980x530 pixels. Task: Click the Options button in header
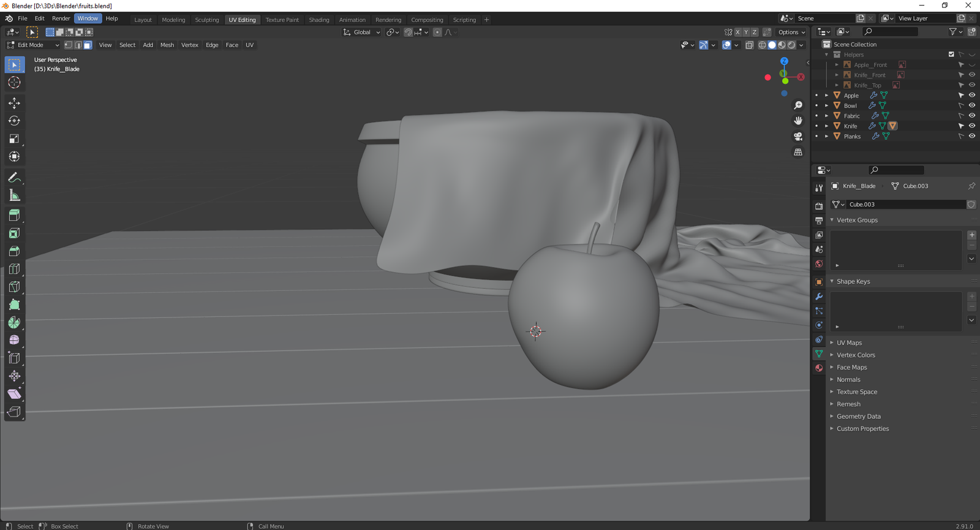pyautogui.click(x=791, y=32)
